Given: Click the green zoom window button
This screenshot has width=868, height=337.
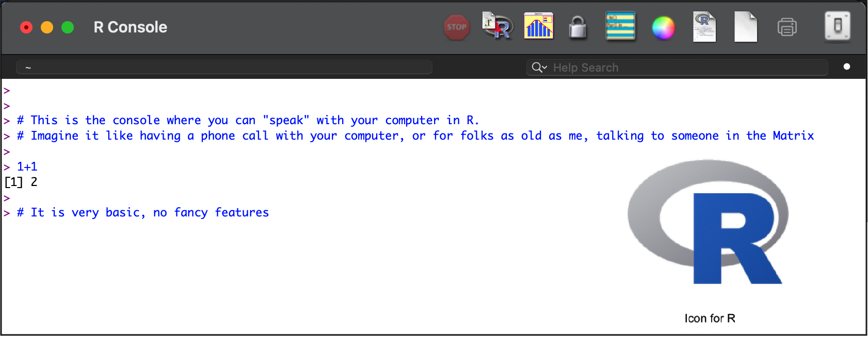Looking at the screenshot, I should [x=68, y=27].
